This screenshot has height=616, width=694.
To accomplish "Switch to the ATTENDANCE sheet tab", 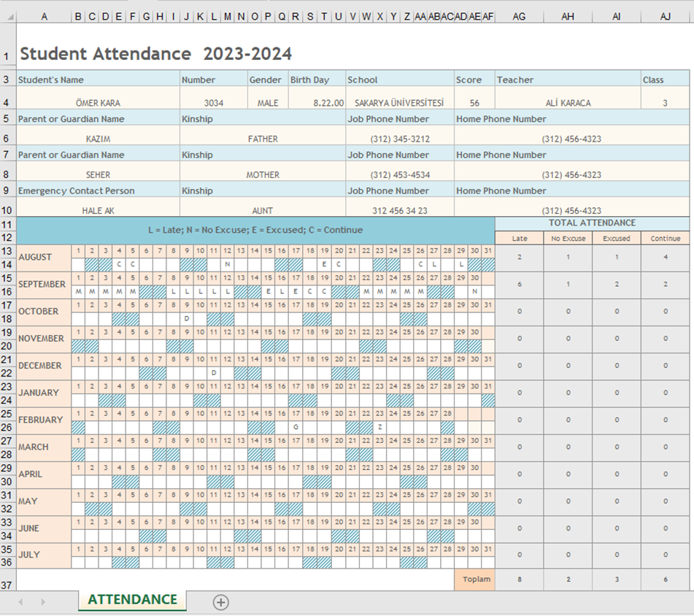I will click(x=131, y=598).
